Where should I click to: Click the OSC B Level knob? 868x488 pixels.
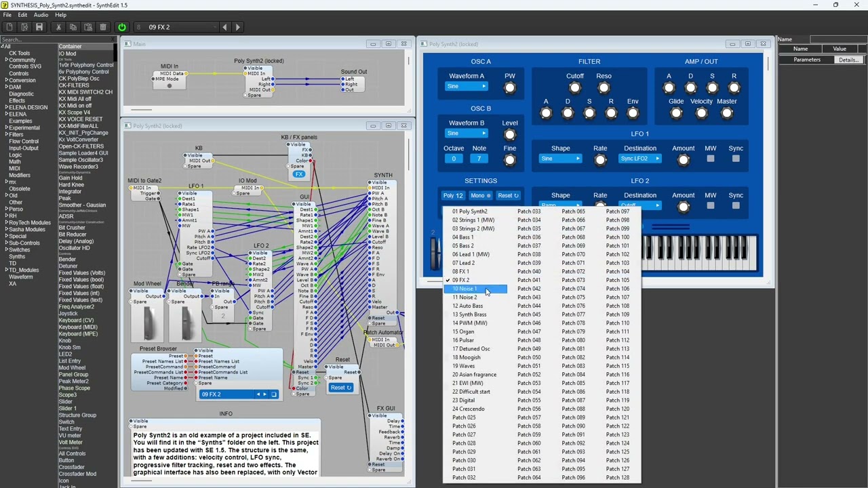coord(510,135)
